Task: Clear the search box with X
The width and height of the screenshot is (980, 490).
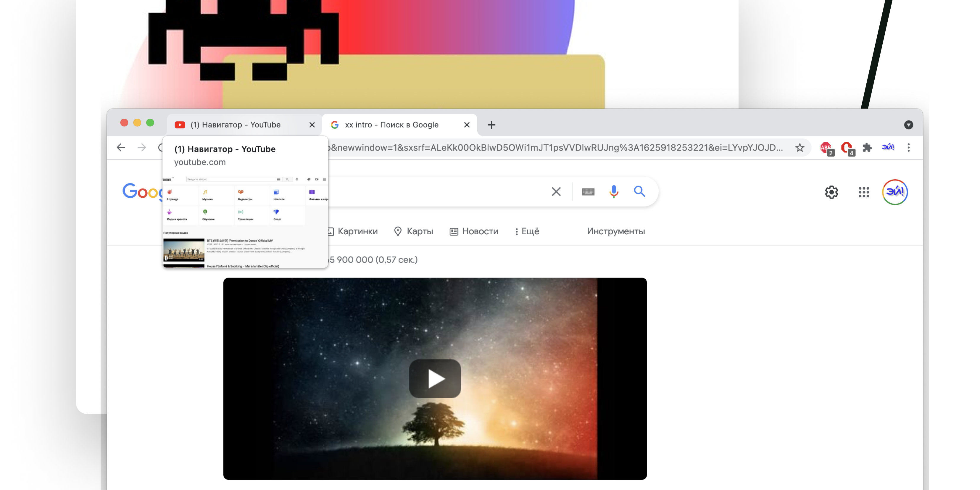Action: pyautogui.click(x=556, y=191)
